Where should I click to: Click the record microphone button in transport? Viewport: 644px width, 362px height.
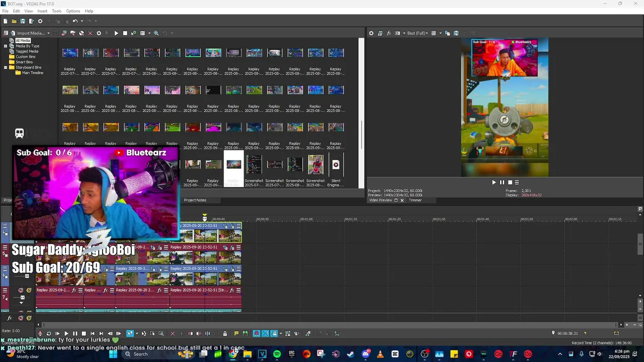(x=40, y=333)
